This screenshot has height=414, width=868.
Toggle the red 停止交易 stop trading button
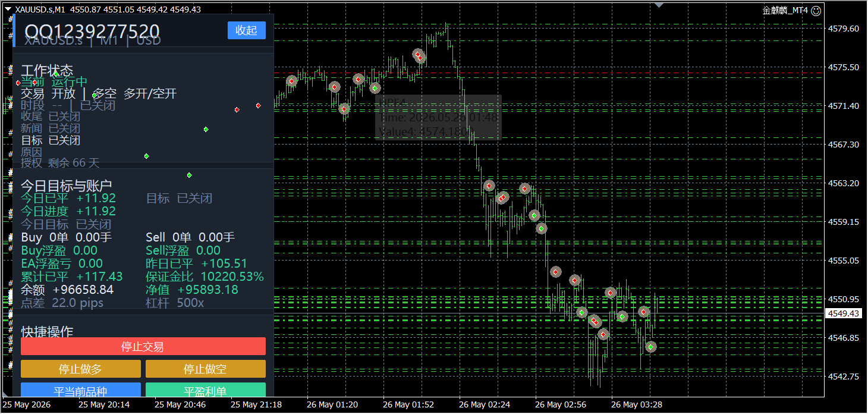pyautogui.click(x=143, y=347)
